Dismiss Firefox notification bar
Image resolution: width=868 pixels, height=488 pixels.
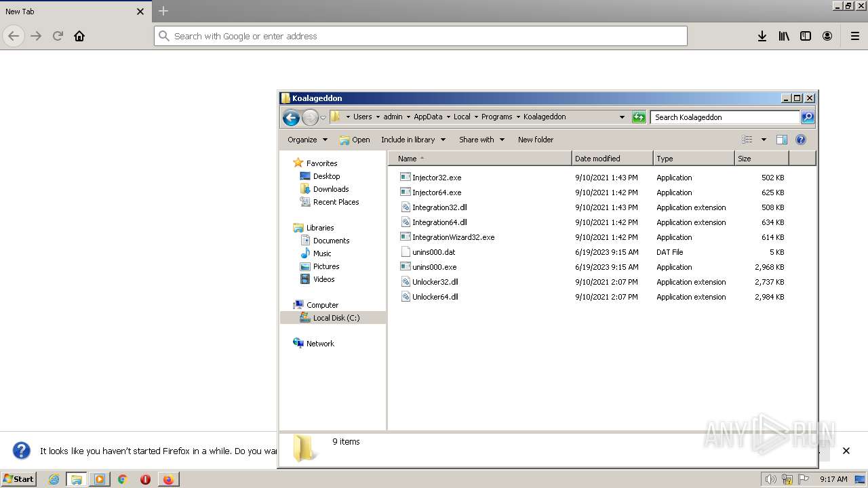846,451
